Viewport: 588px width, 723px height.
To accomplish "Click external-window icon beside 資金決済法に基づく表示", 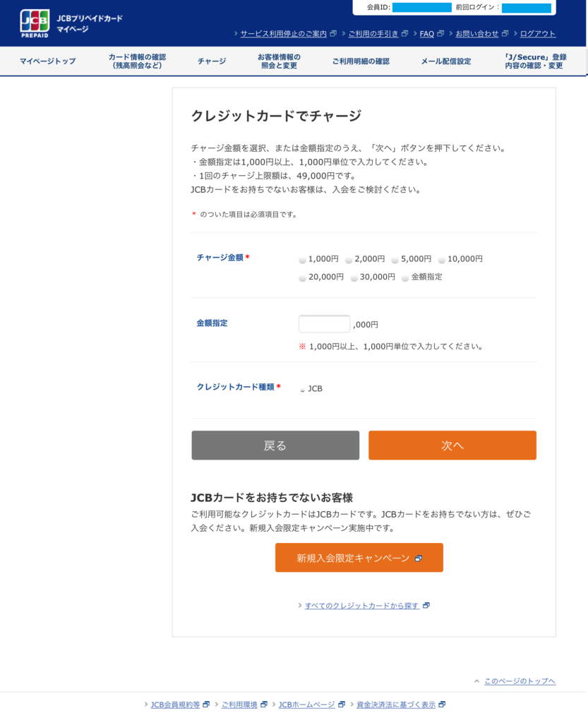I will click(x=442, y=704).
